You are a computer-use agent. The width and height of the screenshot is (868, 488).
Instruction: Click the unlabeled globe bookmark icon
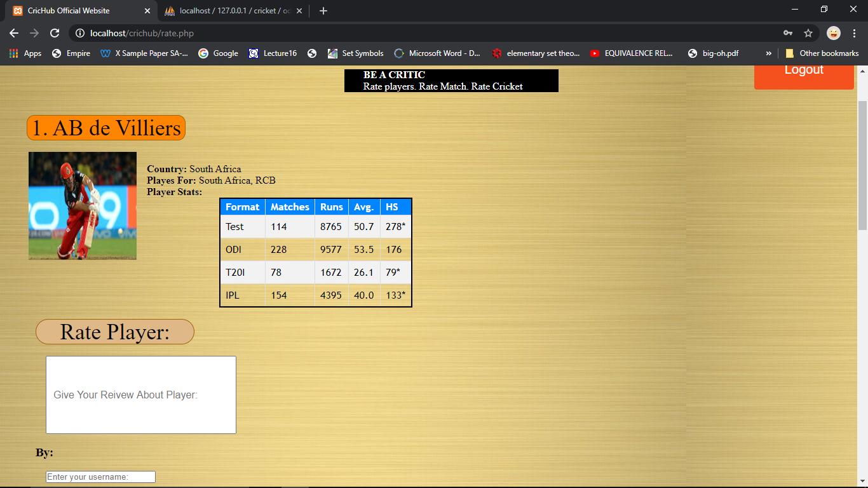[x=312, y=53]
